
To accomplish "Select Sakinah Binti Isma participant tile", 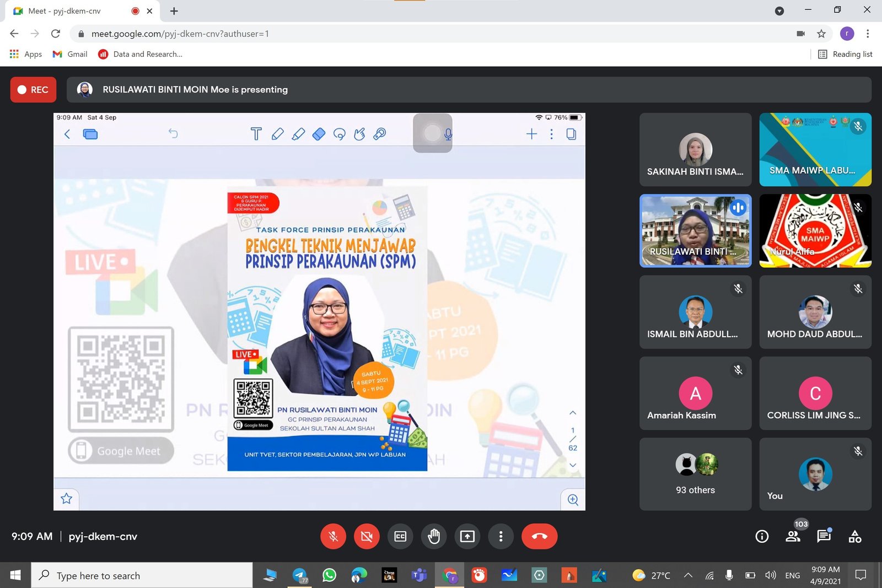I will (x=695, y=149).
